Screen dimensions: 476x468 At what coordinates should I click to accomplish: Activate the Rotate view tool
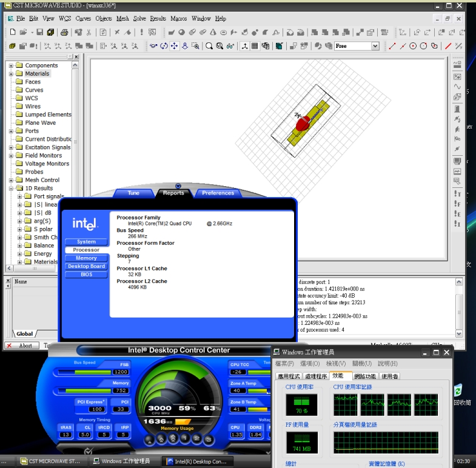click(164, 46)
